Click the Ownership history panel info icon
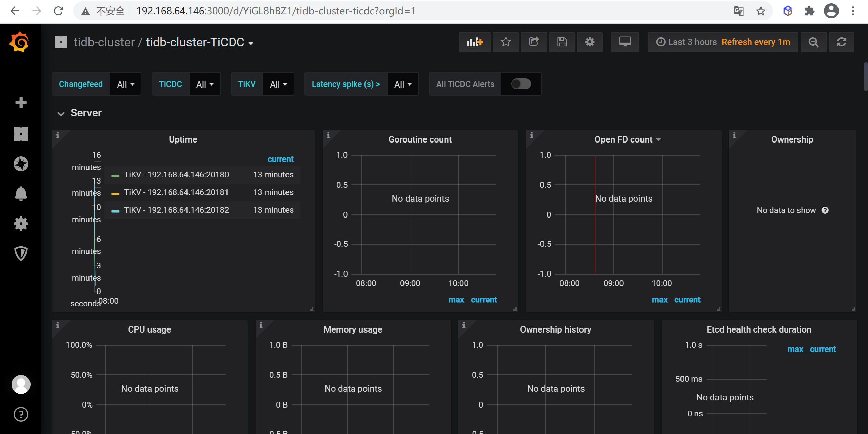Screen dimensions: 868x434 pyautogui.click(x=464, y=325)
